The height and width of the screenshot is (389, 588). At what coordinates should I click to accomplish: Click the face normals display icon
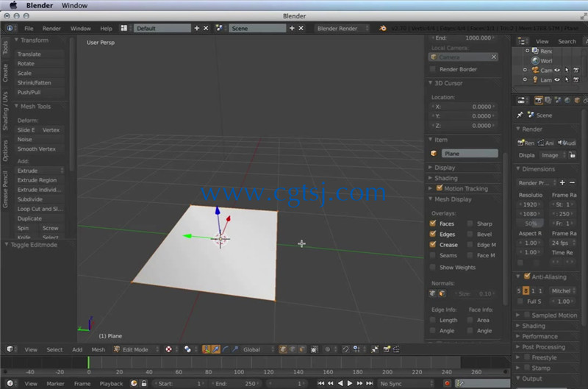point(442,293)
